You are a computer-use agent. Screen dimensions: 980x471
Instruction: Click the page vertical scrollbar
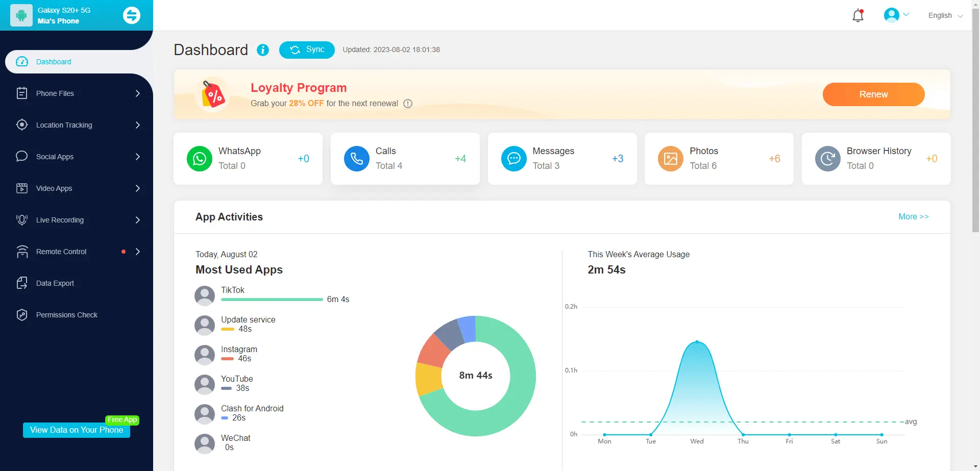[x=975, y=120]
